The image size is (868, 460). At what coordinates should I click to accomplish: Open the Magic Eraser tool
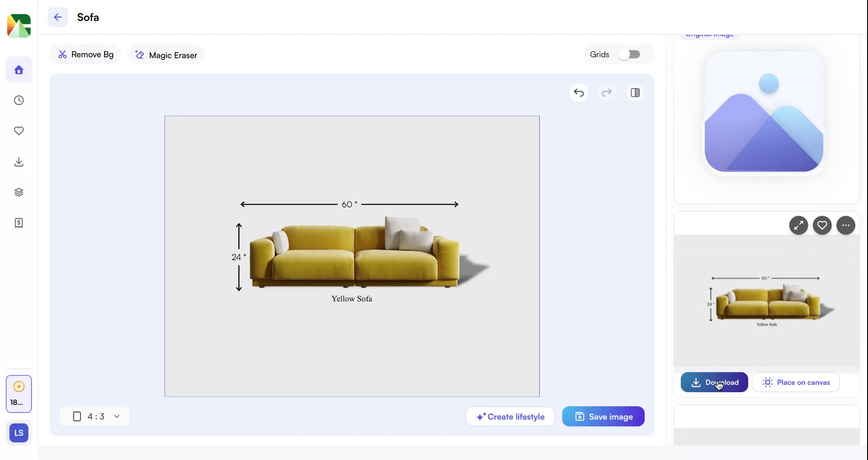click(x=165, y=55)
